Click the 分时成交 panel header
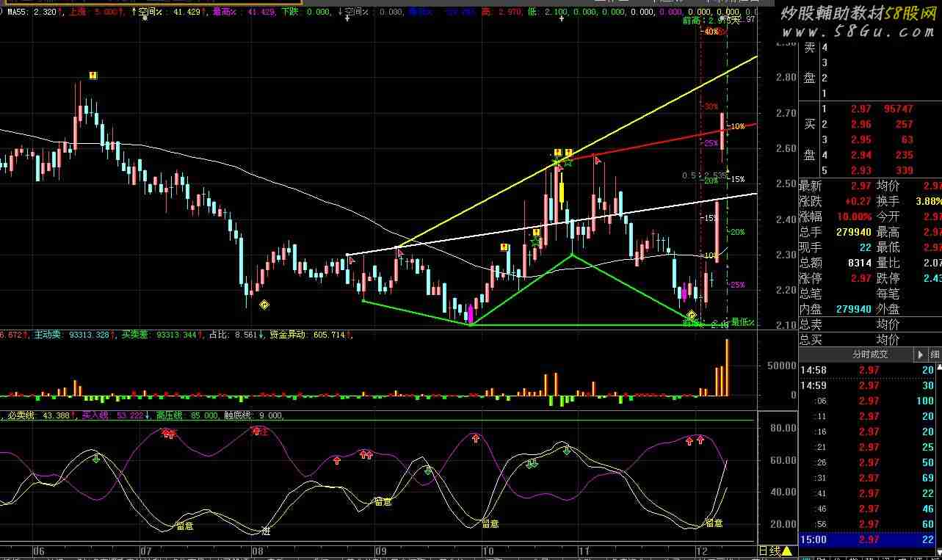942x560 pixels. point(869,354)
